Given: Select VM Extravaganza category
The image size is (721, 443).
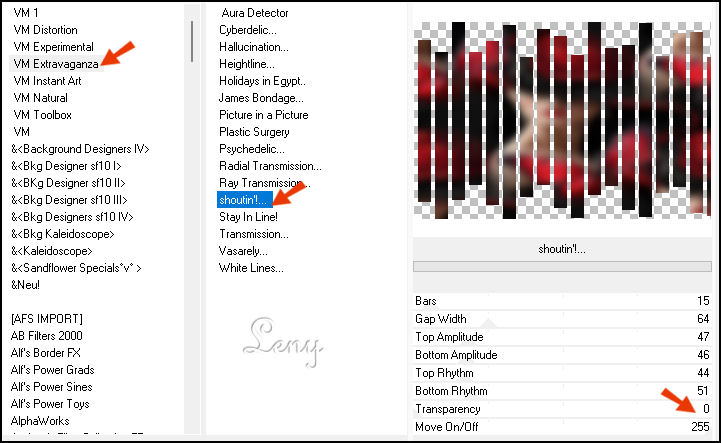Looking at the screenshot, I should coord(56,64).
